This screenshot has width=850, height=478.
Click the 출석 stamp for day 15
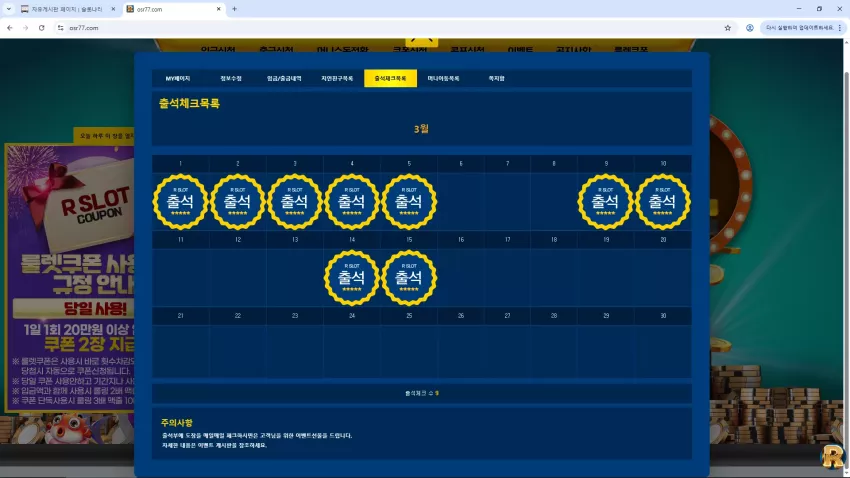[x=409, y=277]
